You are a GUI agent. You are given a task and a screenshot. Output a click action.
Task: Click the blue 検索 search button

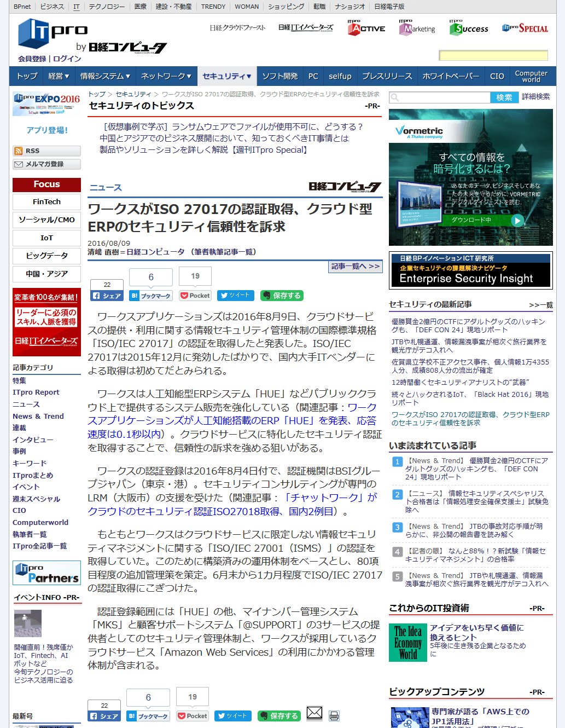[x=504, y=97]
